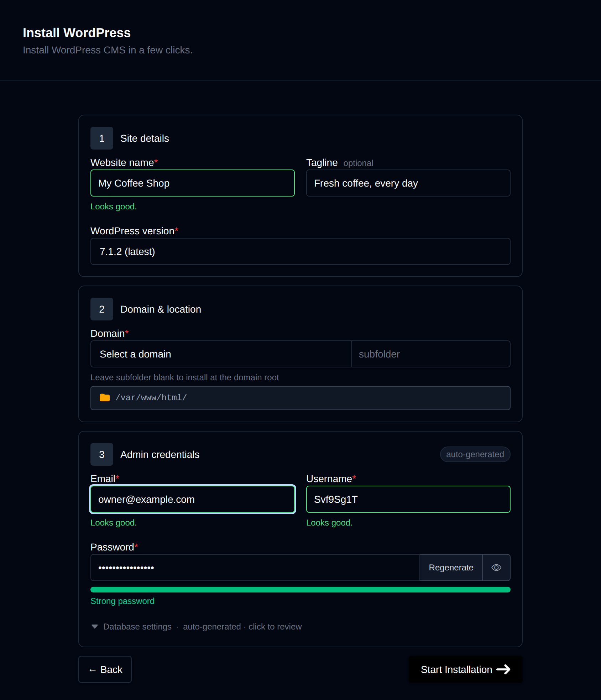
Task: Click the Email field label
Action: tap(105, 479)
